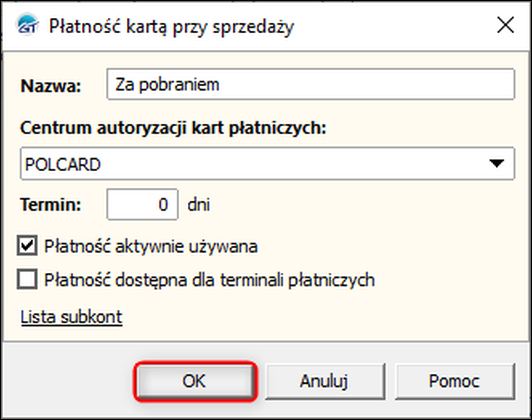This screenshot has height=420, width=532.
Task: Select the POLCARD text in the combo box
Action: tap(63, 164)
